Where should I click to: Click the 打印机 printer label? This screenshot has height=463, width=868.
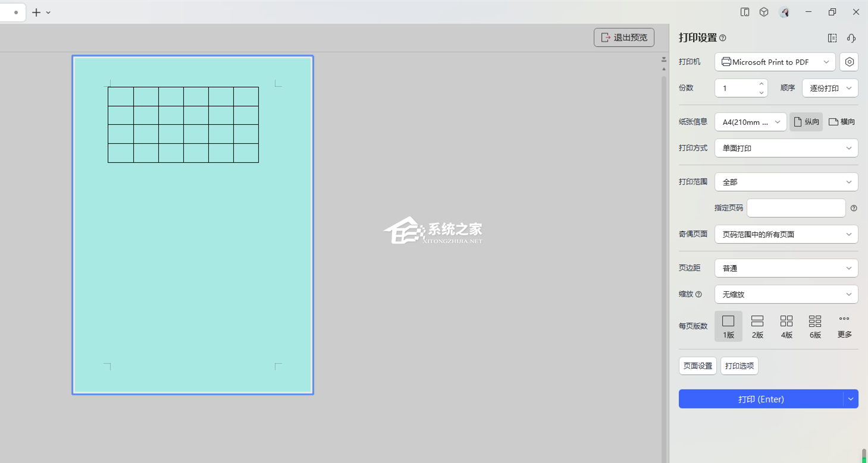[x=690, y=62]
